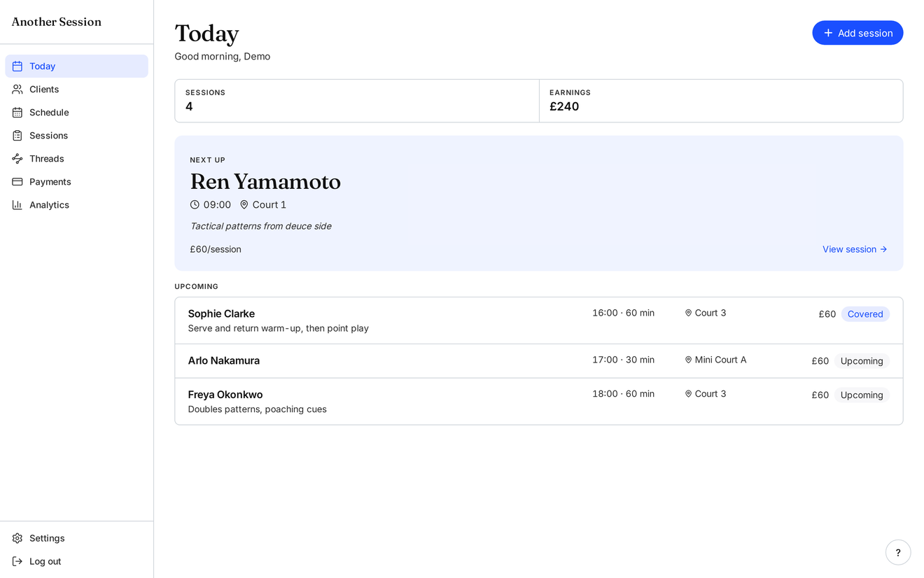Image resolution: width=924 pixels, height=578 pixels.
Task: Click "17:00 · 30 min" time
Action: point(624,360)
